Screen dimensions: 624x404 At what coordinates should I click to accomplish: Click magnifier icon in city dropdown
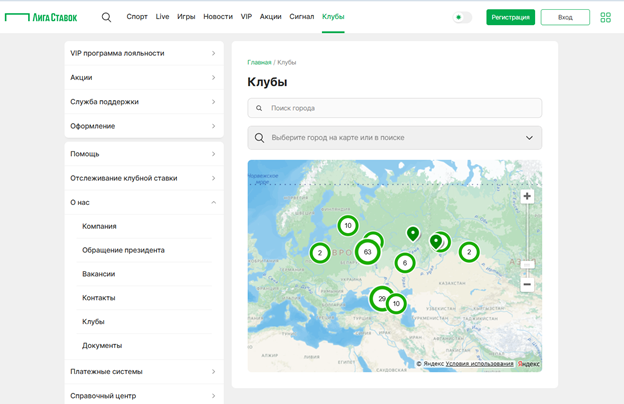pos(259,138)
